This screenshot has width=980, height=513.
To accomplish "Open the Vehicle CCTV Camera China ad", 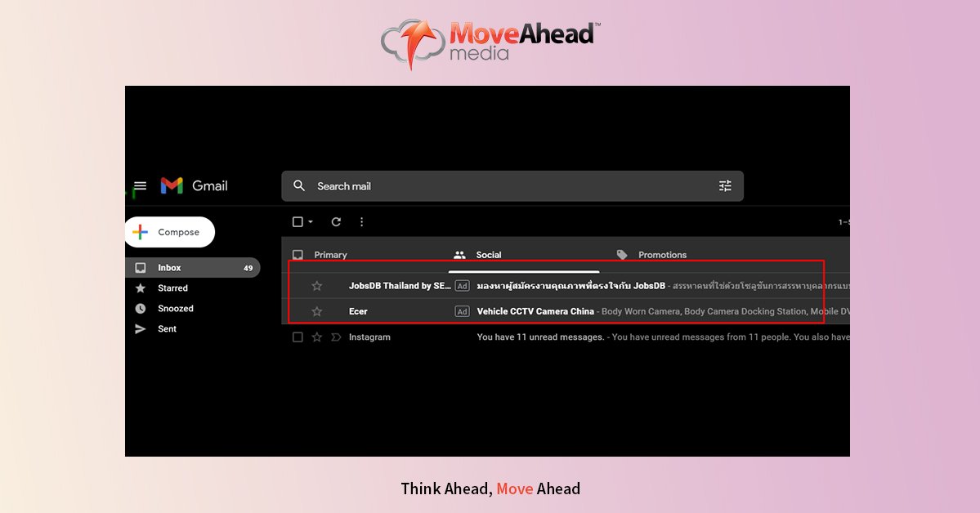I will tap(535, 311).
